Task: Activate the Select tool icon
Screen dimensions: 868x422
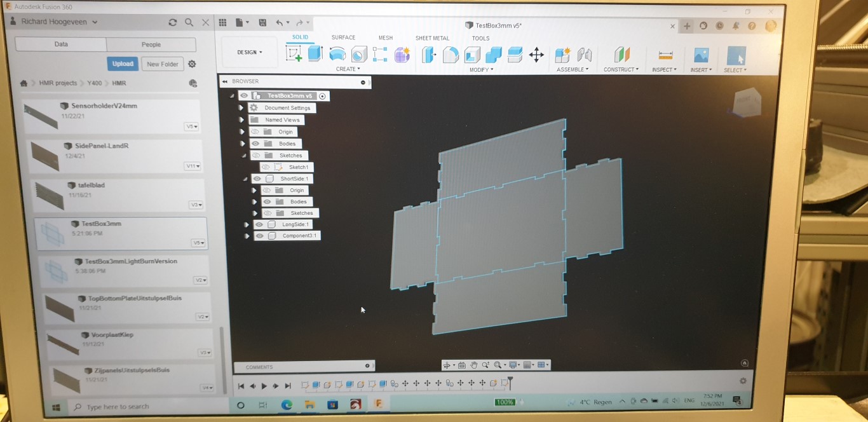Action: tap(736, 55)
